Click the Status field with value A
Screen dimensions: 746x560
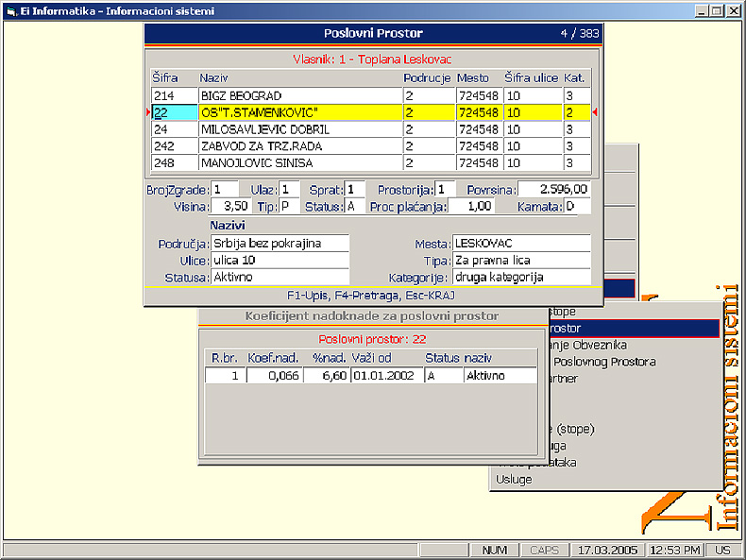tap(354, 206)
